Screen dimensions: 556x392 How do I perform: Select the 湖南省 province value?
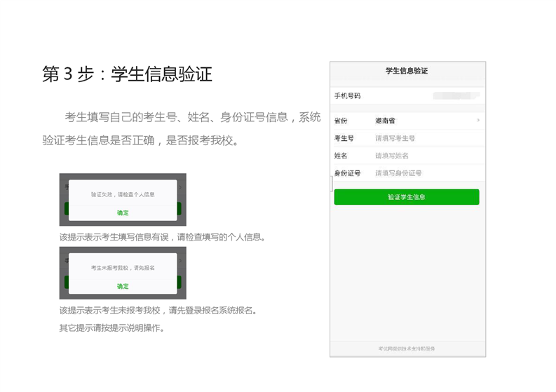click(x=385, y=121)
